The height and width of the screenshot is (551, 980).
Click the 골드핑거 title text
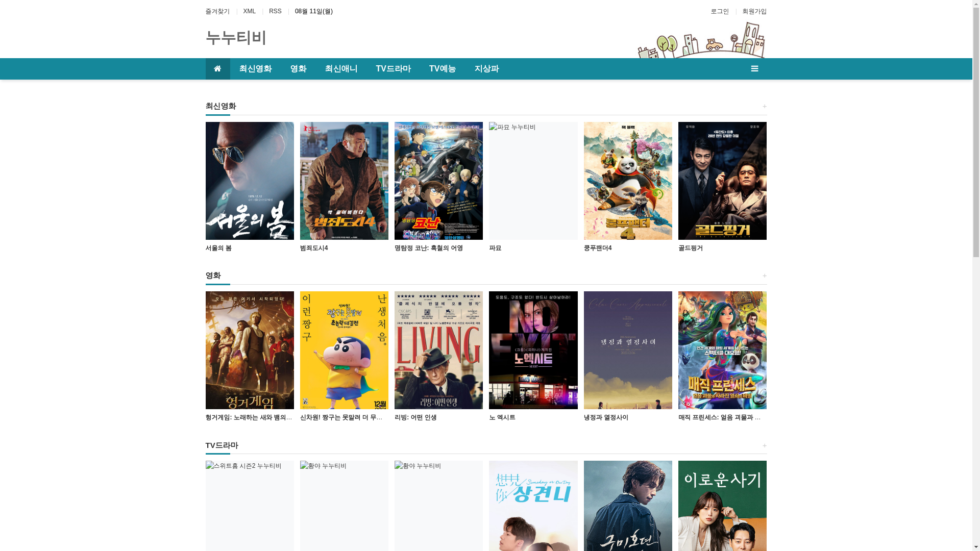point(691,248)
